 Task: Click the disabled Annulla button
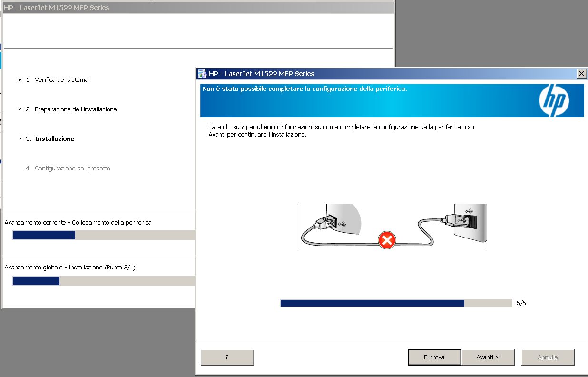[x=548, y=357]
